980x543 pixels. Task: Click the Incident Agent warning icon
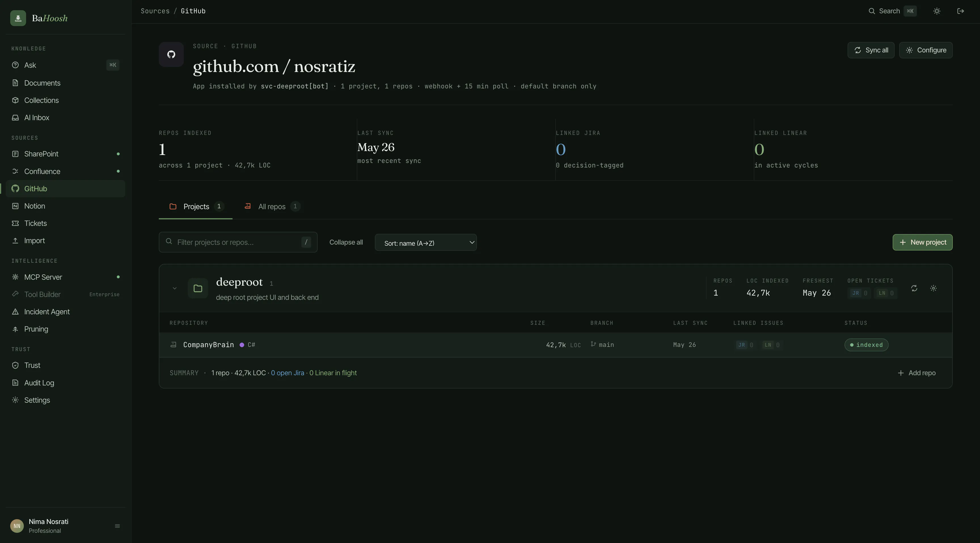15,312
